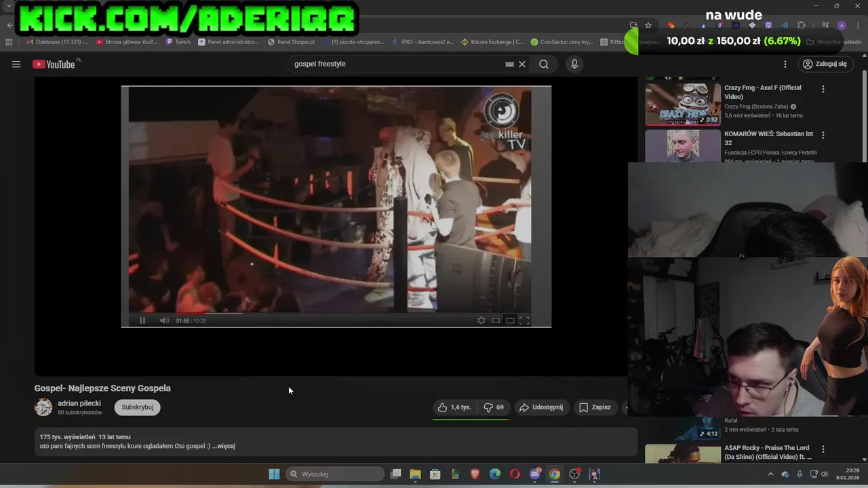This screenshot has width=868, height=488.
Task: Open the 'Odebrane (13 325)' Gmail bookmark
Action: tap(58, 42)
